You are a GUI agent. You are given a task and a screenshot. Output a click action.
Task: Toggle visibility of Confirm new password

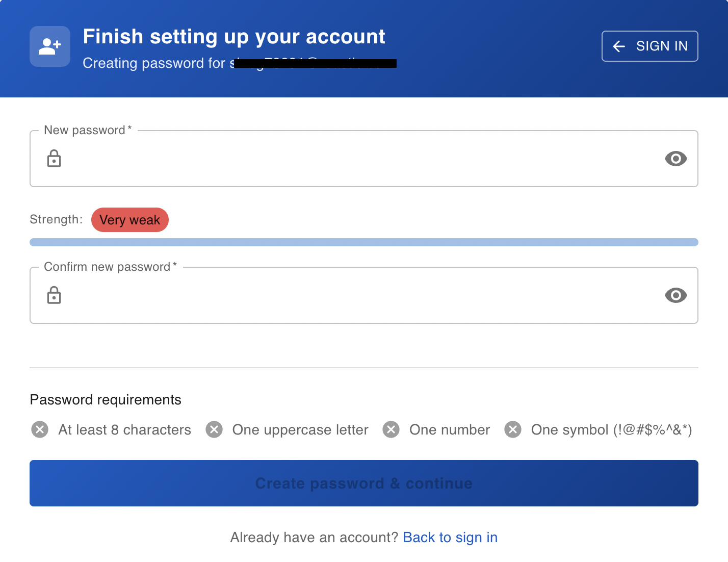675,295
